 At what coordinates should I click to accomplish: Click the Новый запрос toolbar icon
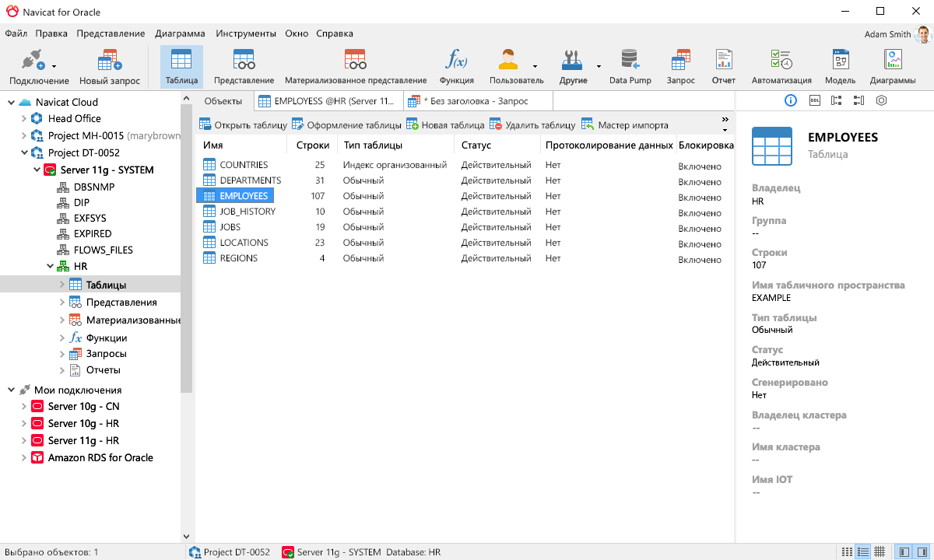pyautogui.click(x=109, y=67)
